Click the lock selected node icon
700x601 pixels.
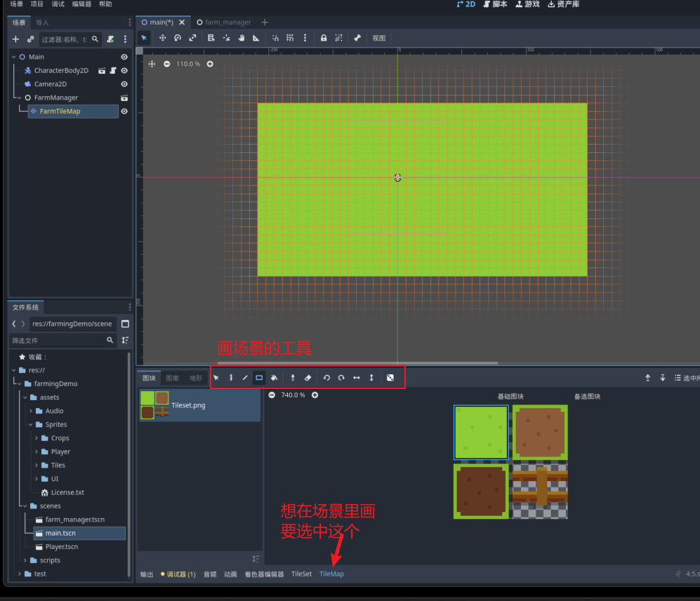coord(324,38)
